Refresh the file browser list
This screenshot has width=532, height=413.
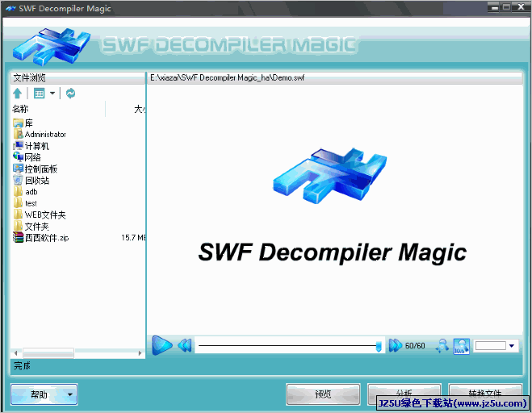(x=70, y=93)
